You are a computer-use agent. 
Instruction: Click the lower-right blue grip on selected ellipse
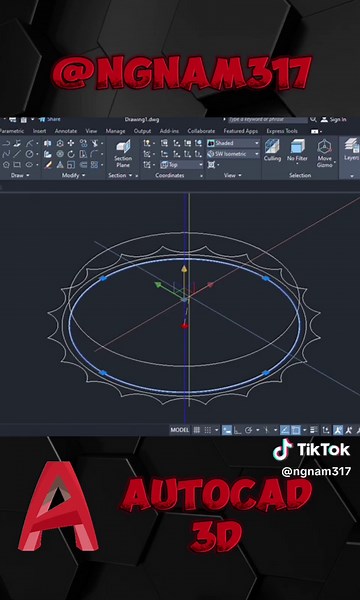[266, 372]
